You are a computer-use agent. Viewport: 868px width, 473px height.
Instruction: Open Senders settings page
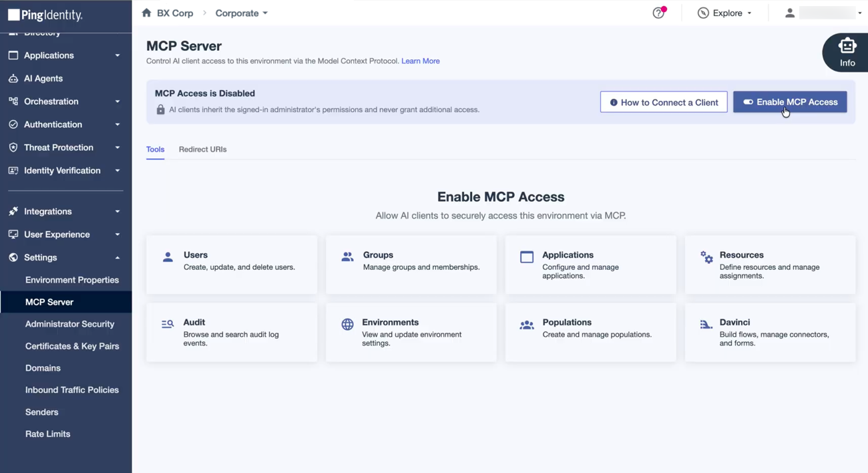coord(42,412)
